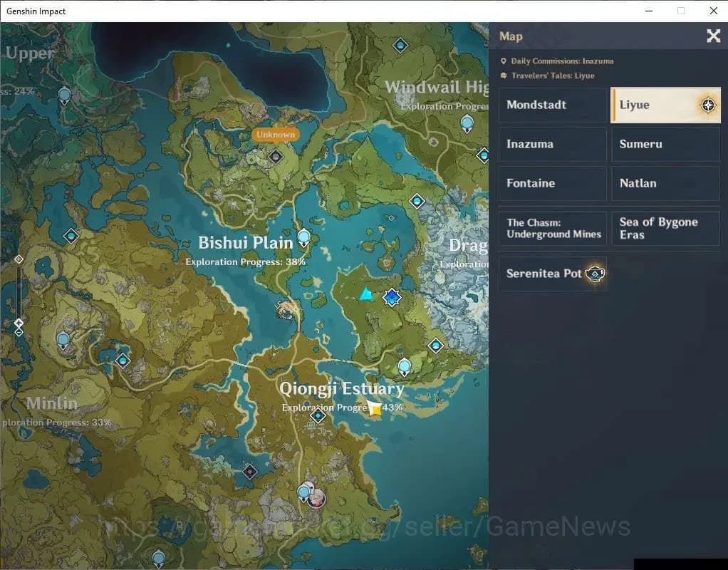Screen dimensions: 728x570
Task: Zoom in with the plus icon on slider
Action: 19,259
